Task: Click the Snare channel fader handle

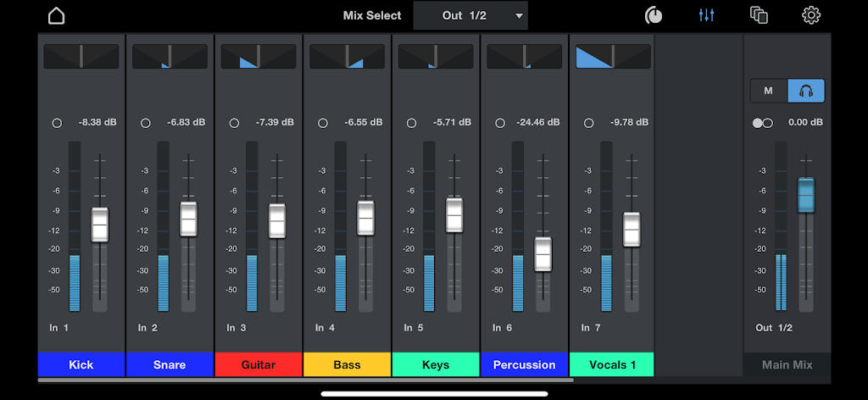Action: (x=188, y=219)
